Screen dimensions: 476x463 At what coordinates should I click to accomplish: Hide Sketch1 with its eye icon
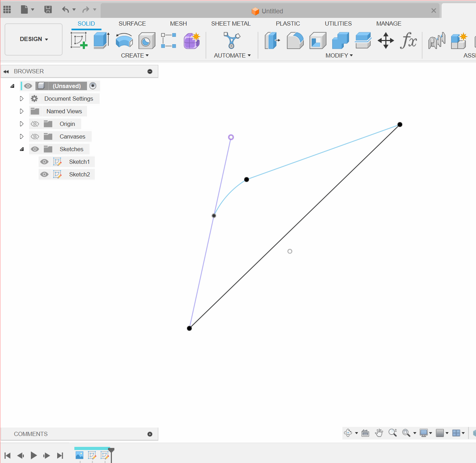point(44,162)
